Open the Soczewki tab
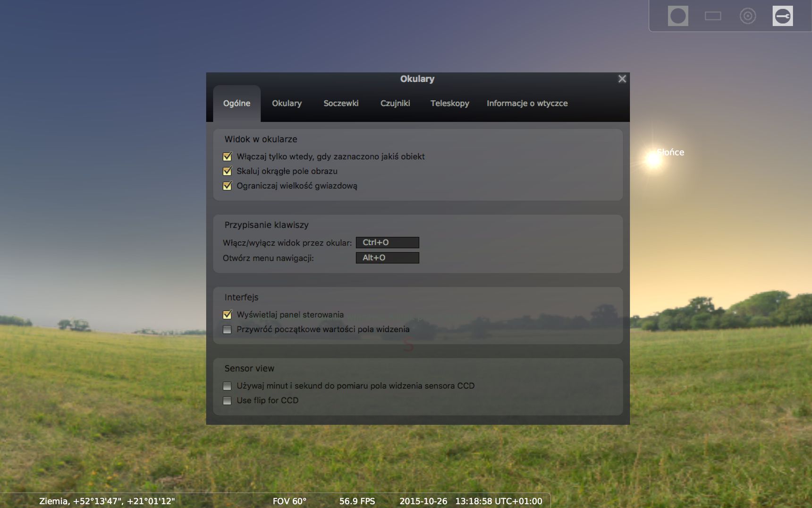Viewport: 812px width, 508px height. 341,103
